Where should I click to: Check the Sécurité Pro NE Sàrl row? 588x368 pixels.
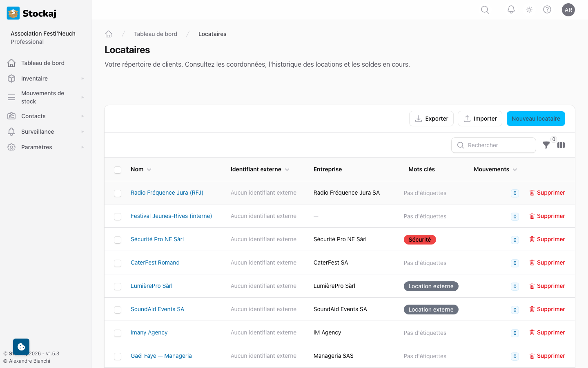[x=118, y=240]
